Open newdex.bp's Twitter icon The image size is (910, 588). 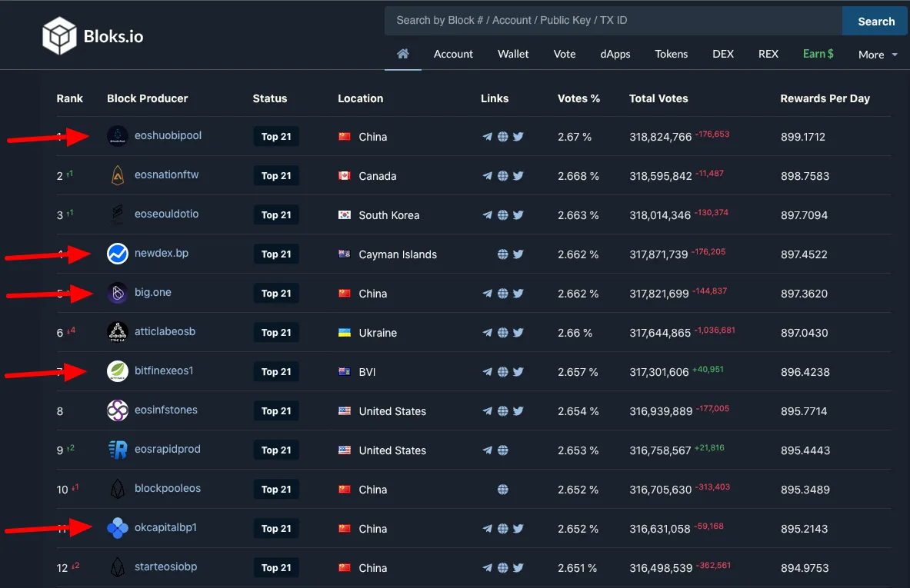tap(518, 254)
